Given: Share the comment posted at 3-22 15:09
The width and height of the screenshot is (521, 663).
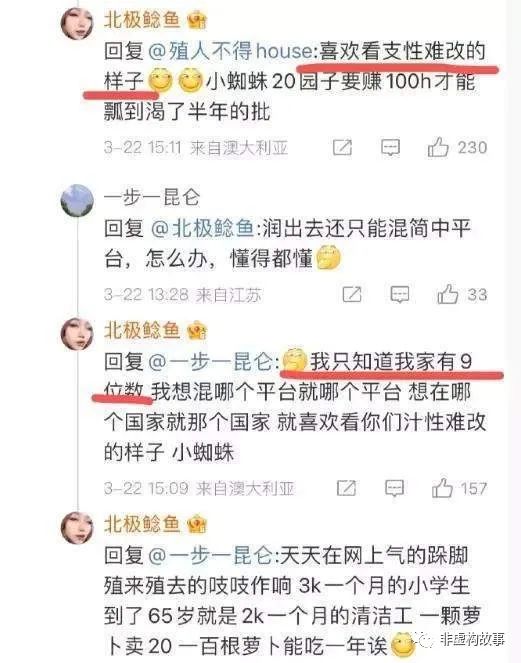Looking at the screenshot, I should (x=346, y=488).
